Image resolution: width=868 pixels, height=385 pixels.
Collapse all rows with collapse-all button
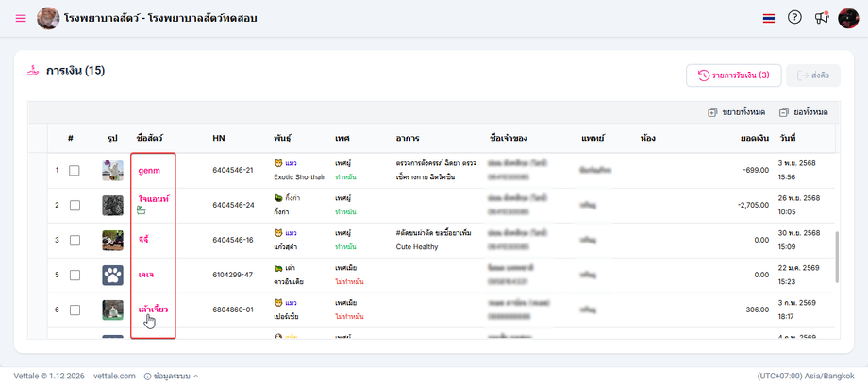803,112
